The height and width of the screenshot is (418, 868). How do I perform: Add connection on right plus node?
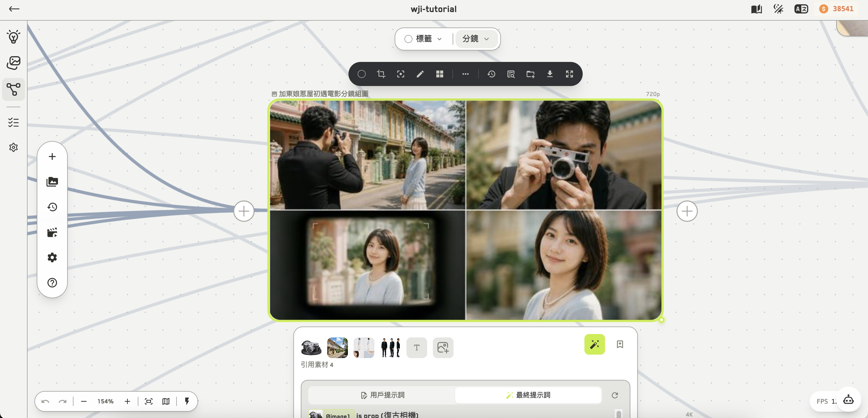click(x=687, y=211)
